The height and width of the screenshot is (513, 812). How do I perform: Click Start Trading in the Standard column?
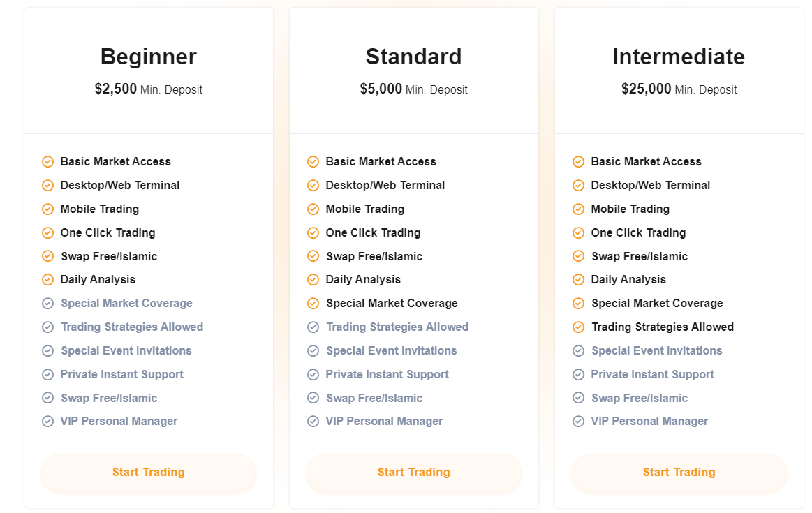click(413, 473)
